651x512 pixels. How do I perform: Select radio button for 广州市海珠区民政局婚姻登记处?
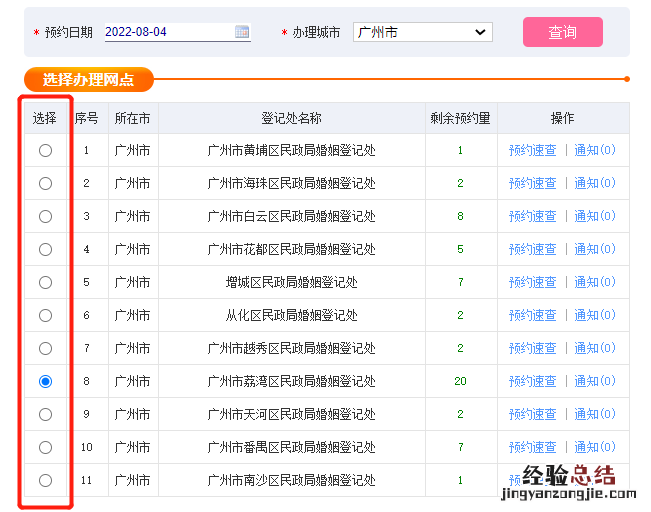(x=45, y=183)
